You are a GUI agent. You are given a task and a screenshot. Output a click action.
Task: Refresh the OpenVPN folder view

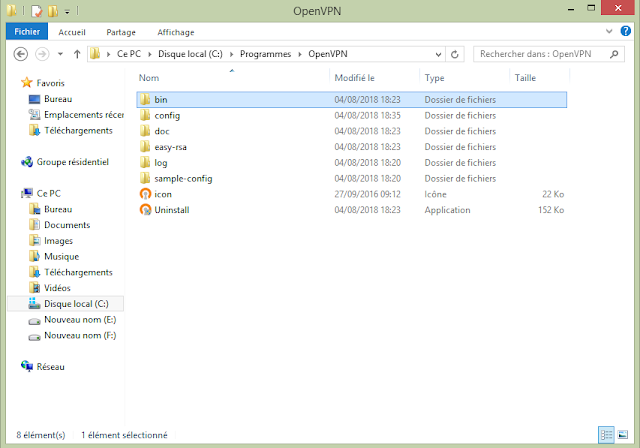pyautogui.click(x=455, y=54)
